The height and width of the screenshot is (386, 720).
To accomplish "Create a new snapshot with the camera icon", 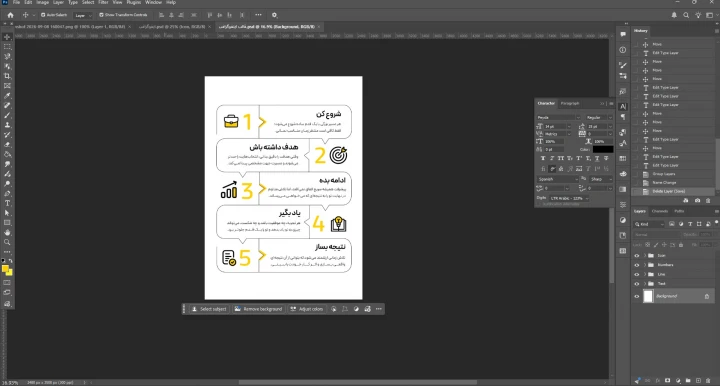I will [x=697, y=201].
